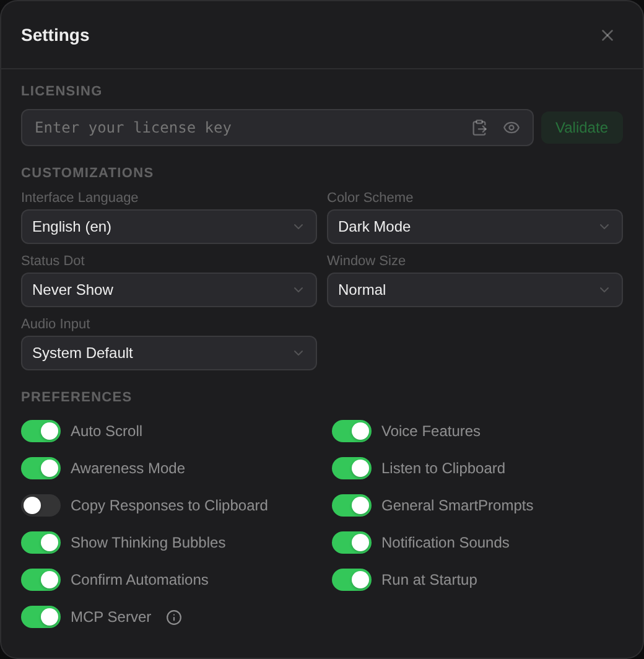Toggle Awareness Mode off
This screenshot has height=659, width=644.
coord(41,468)
